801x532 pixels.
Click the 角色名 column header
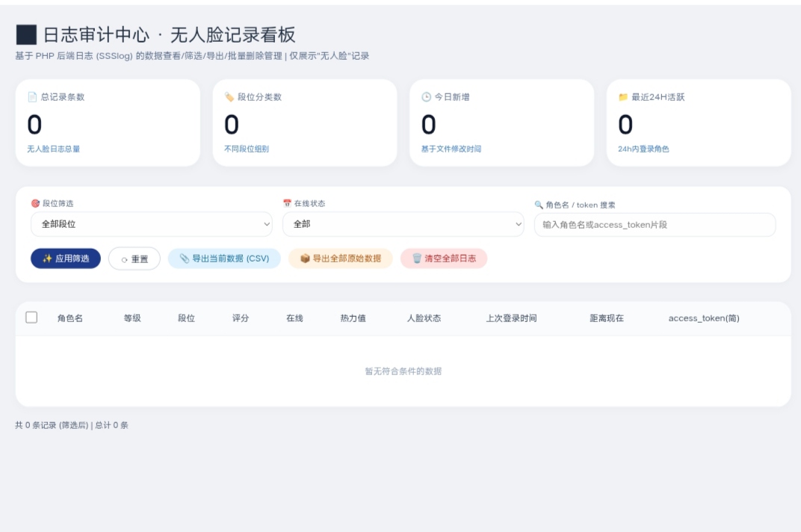(x=70, y=318)
